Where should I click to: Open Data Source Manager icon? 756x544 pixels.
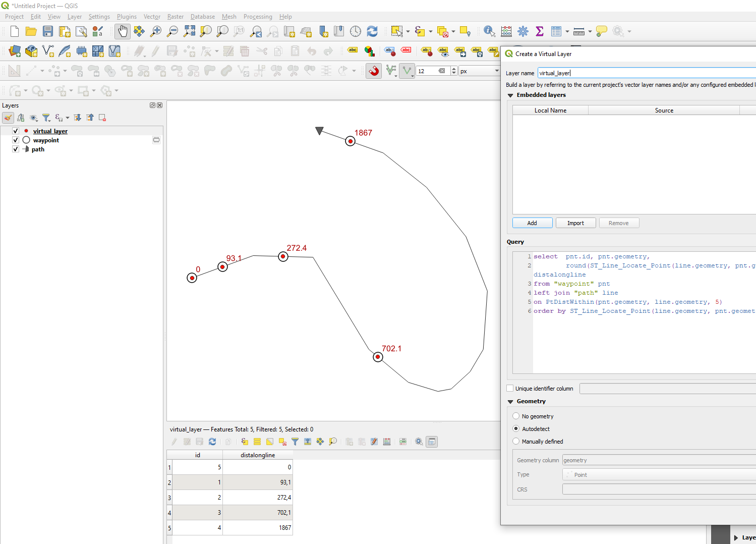click(15, 51)
